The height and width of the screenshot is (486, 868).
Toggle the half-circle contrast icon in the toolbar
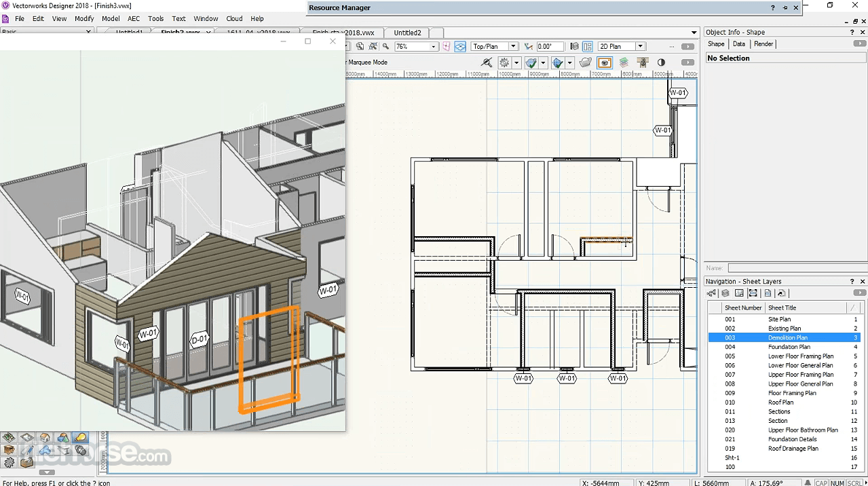click(x=660, y=62)
